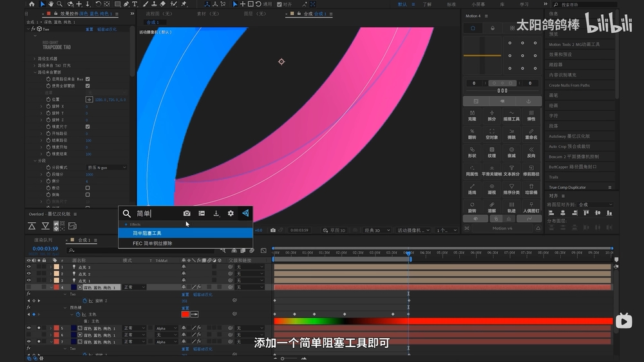Switch to the 渲染队列 tab
Image resolution: width=644 pixels, height=362 pixels.
[x=43, y=240]
